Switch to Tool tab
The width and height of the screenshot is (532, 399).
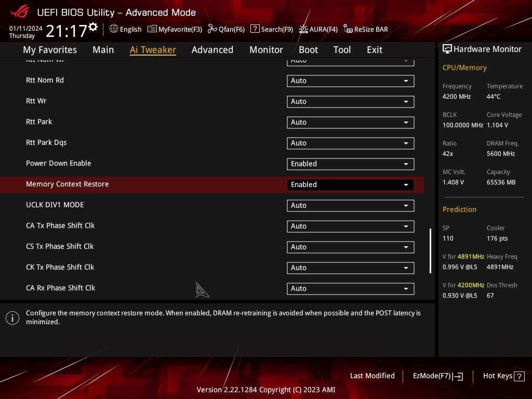342,49
